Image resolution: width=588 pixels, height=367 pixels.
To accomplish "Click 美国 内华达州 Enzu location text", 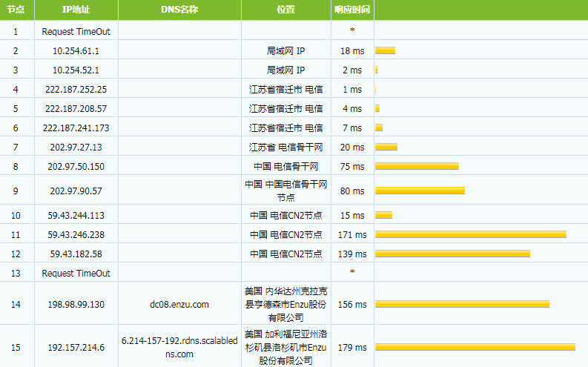I will (x=285, y=305).
